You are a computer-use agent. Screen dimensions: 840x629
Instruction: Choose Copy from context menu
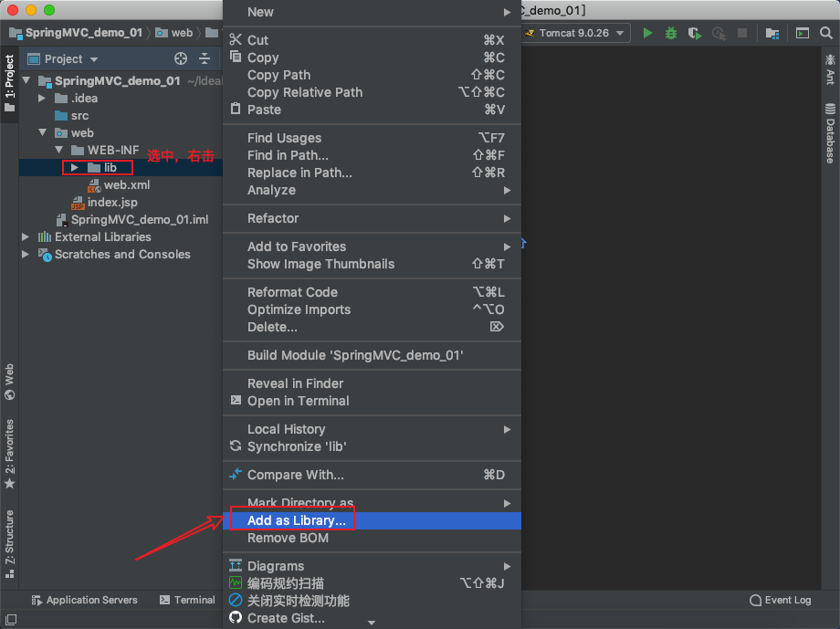click(x=372, y=58)
